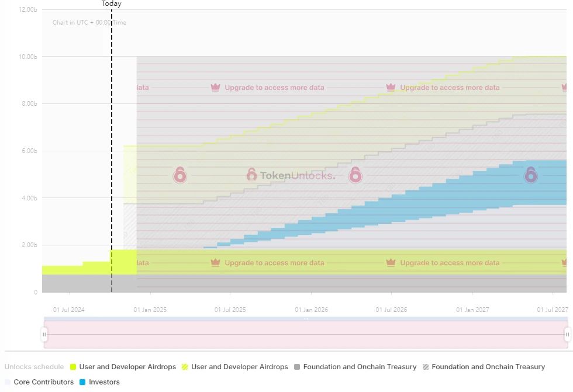The width and height of the screenshot is (573, 392).
Task: Click the purple lock icon over the blue Investors area
Action: (530, 174)
